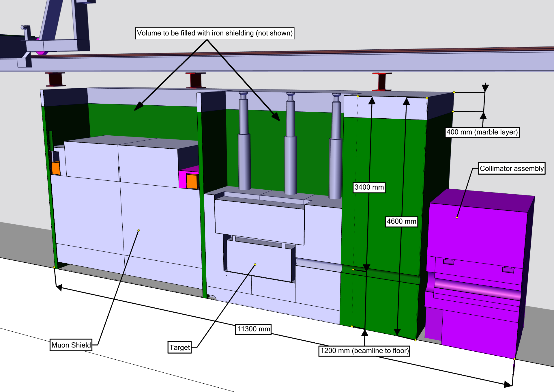Click the 1200 mm (beamline to floor) label
Image resolution: width=554 pixels, height=392 pixels.
364,351
